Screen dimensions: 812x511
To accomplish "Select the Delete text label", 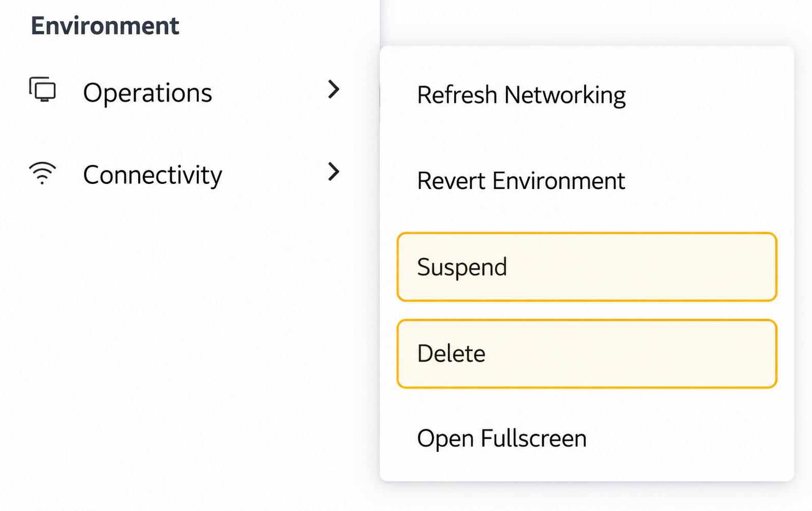I will tap(451, 354).
